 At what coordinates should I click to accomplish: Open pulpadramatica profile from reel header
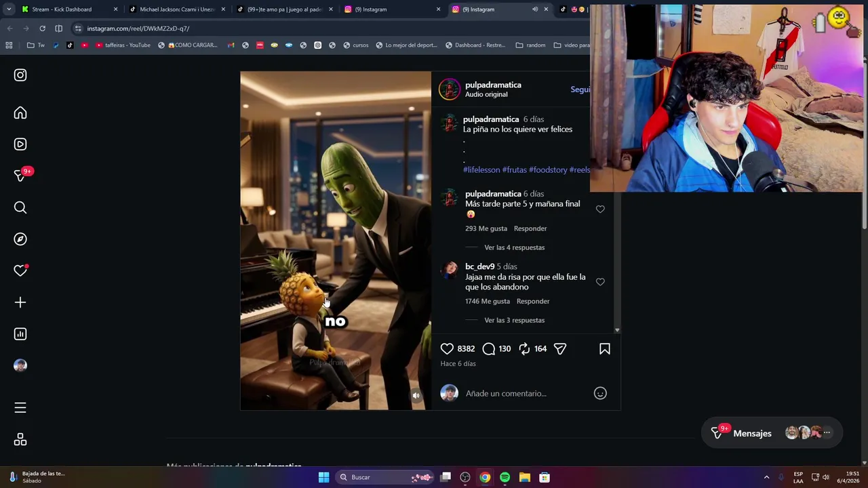coord(493,85)
